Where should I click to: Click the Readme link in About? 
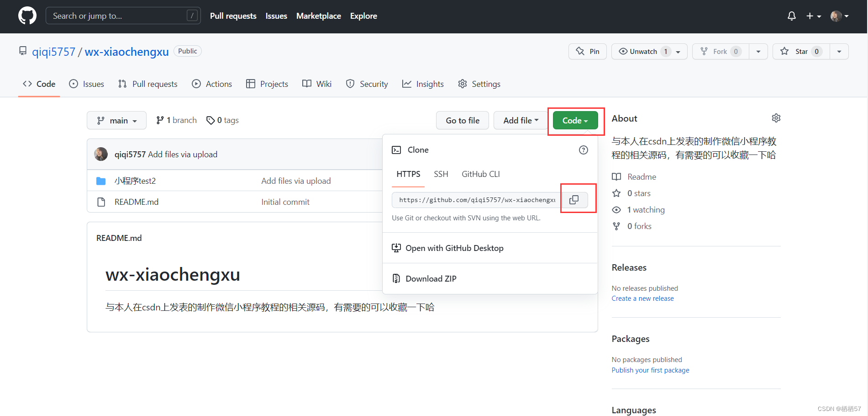coord(634,177)
